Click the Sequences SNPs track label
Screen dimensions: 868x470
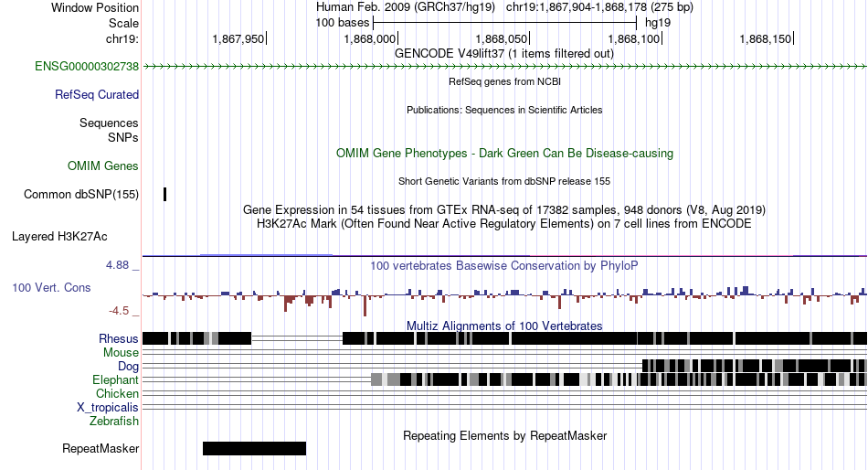[109, 130]
